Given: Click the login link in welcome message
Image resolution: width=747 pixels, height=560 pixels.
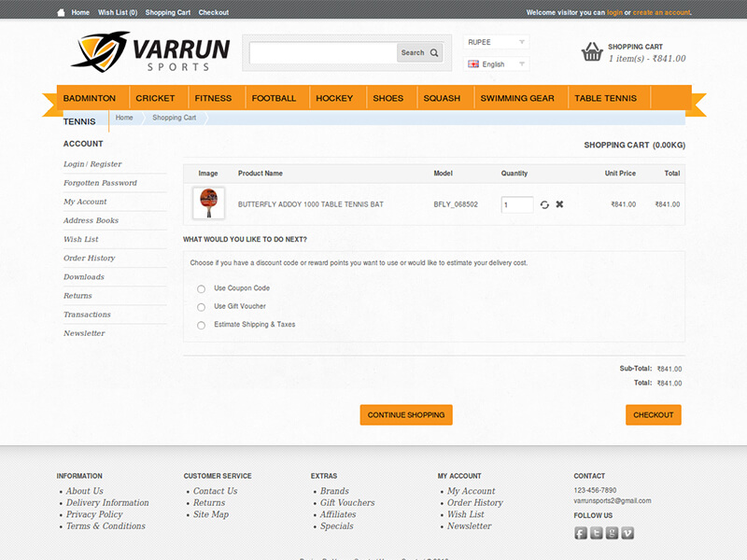Looking at the screenshot, I should tap(614, 12).
